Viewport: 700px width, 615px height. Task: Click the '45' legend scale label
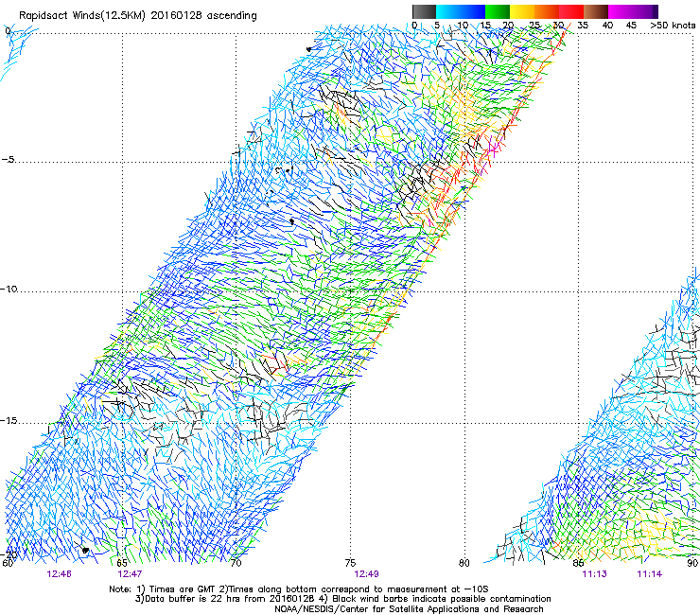631,26
